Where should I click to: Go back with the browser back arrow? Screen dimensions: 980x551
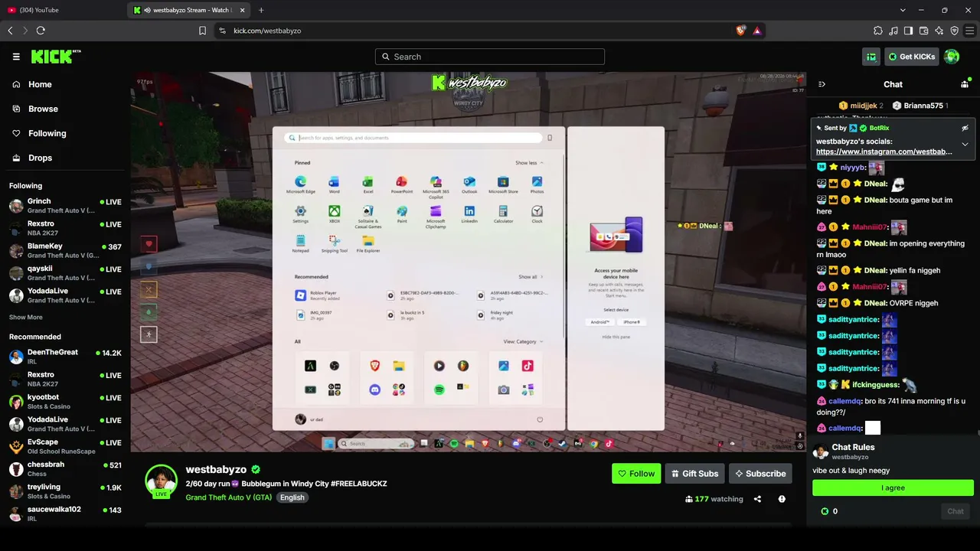10,31
